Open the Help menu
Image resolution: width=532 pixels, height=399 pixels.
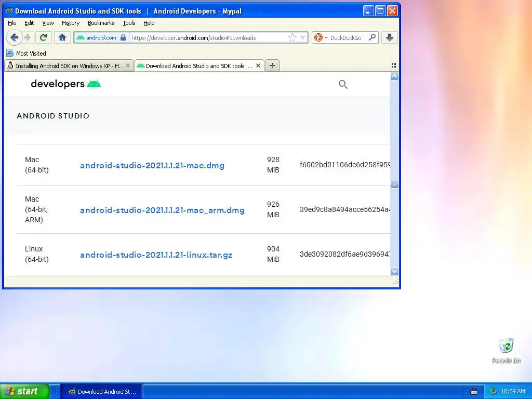[x=149, y=23]
